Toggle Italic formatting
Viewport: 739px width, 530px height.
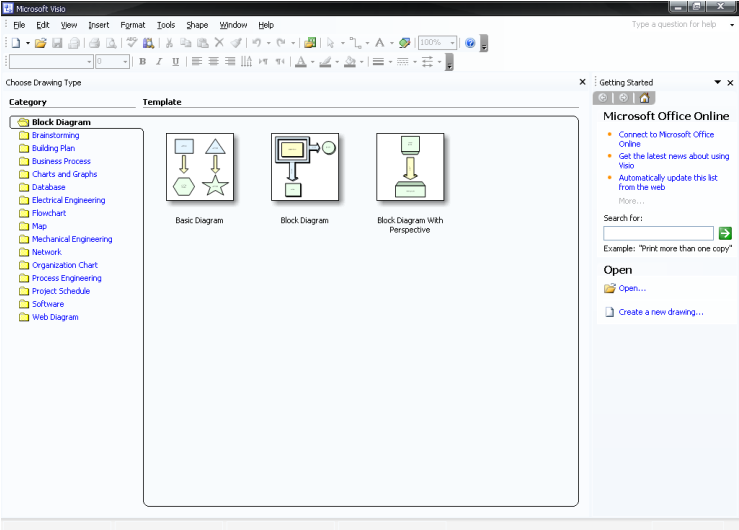point(159,62)
